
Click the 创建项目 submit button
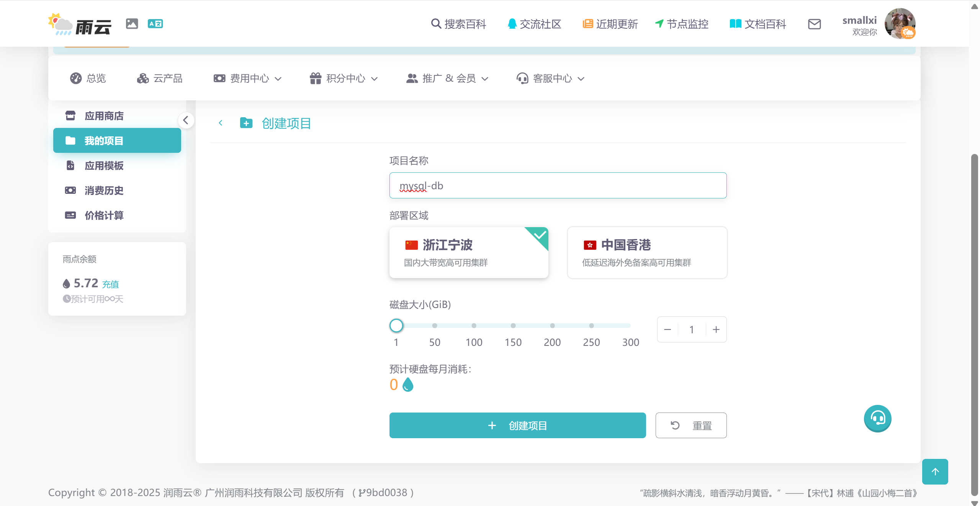517,425
